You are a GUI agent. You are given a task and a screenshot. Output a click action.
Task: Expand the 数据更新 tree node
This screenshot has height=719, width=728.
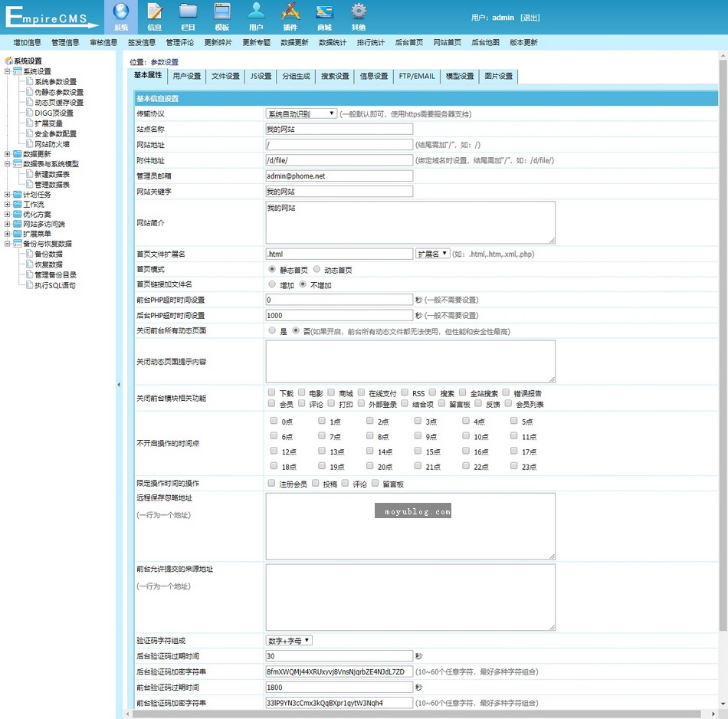coord(8,154)
